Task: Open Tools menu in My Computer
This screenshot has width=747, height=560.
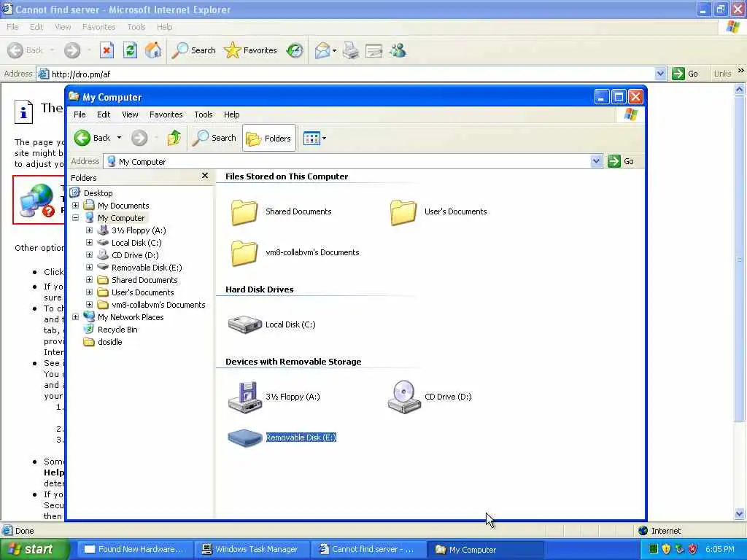Action: coord(203,114)
